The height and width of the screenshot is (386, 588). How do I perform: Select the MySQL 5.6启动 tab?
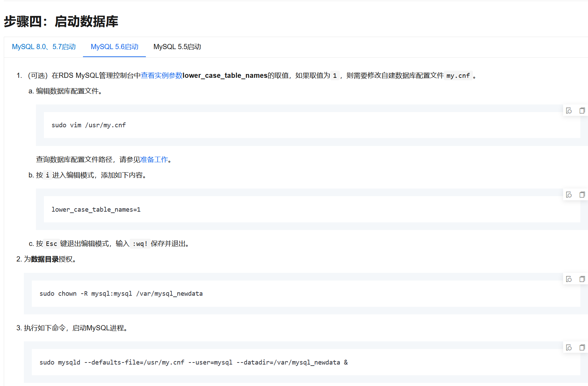[x=114, y=47]
